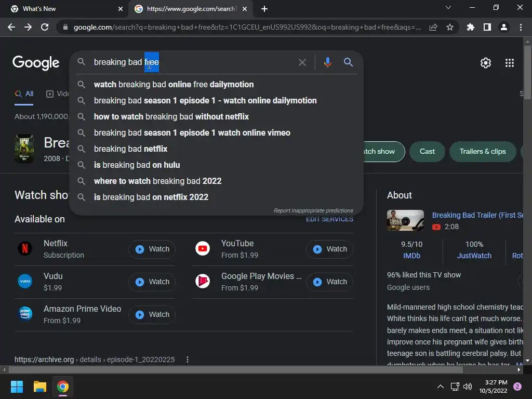Open the Chrome profile icon
Screen dimensions: 532x399
coord(504,27)
